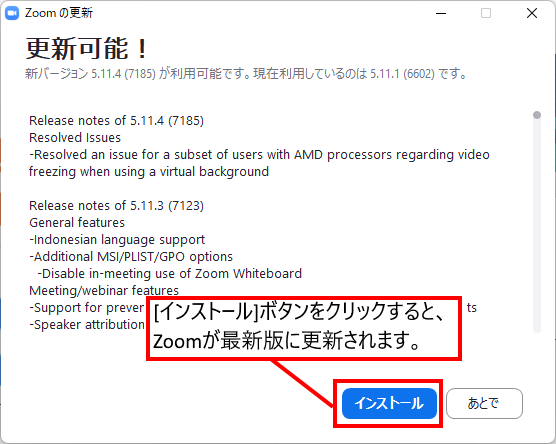The height and width of the screenshot is (444, 556).
Task: Click the 'Release notes of 5.11.4 (7185)' line
Action: pyautogui.click(x=116, y=121)
